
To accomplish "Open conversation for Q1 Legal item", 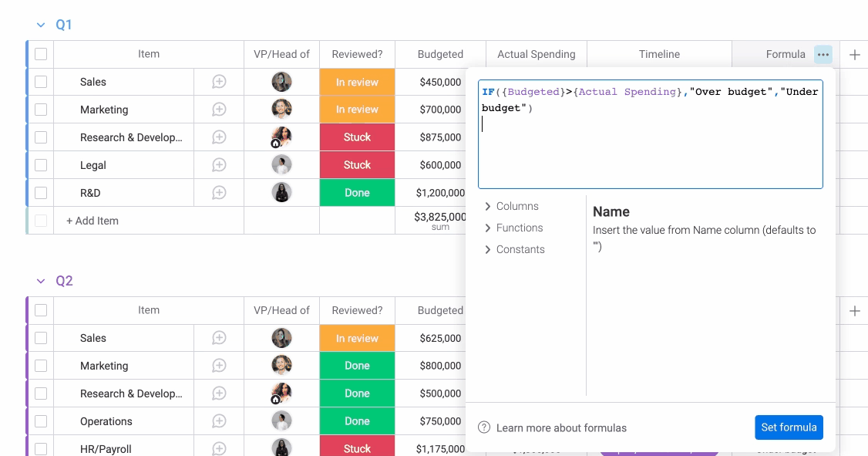I will click(x=219, y=165).
